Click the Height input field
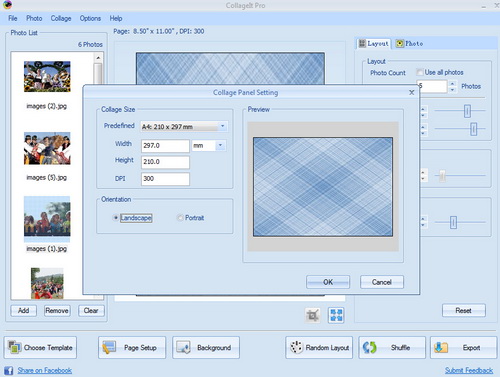 point(165,162)
